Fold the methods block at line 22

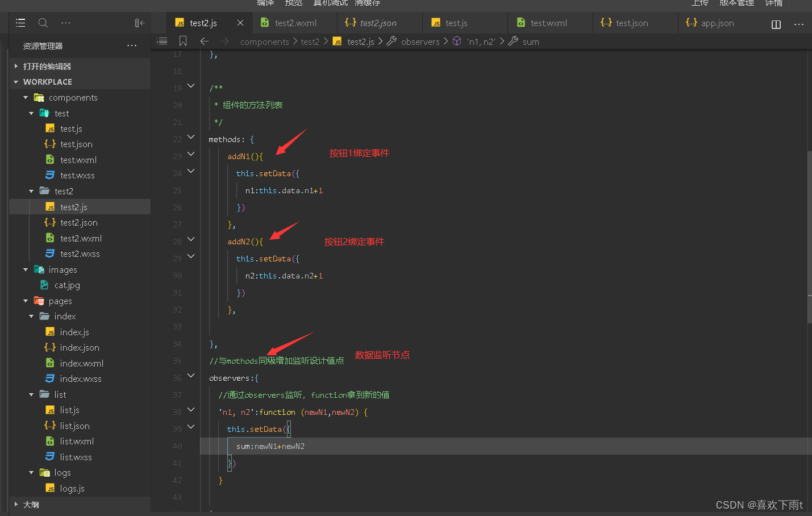[191, 137]
